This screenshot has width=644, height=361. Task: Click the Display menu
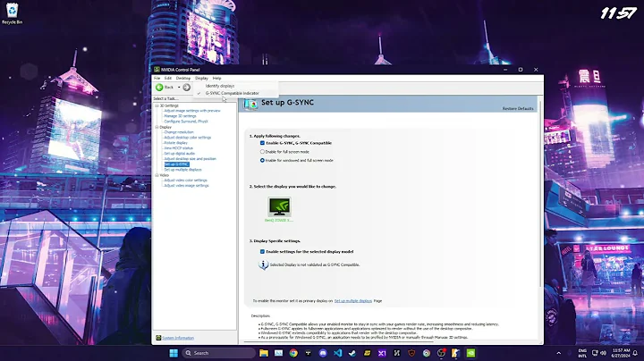click(x=201, y=79)
